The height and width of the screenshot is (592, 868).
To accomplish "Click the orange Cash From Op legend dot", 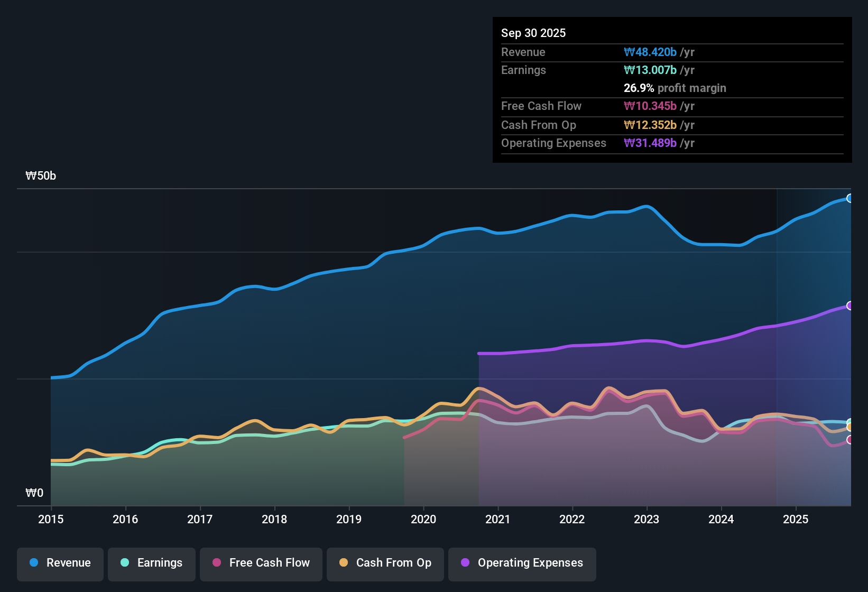I will (x=343, y=563).
